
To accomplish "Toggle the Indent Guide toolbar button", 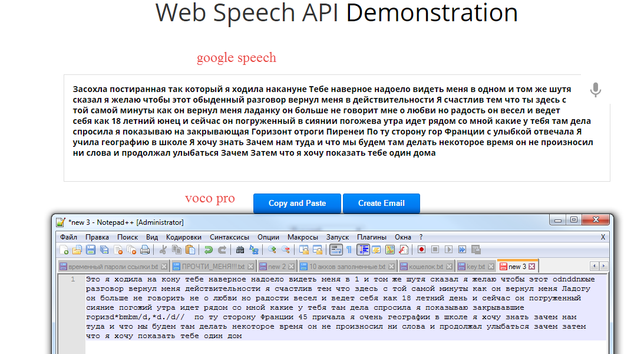I will point(364,250).
